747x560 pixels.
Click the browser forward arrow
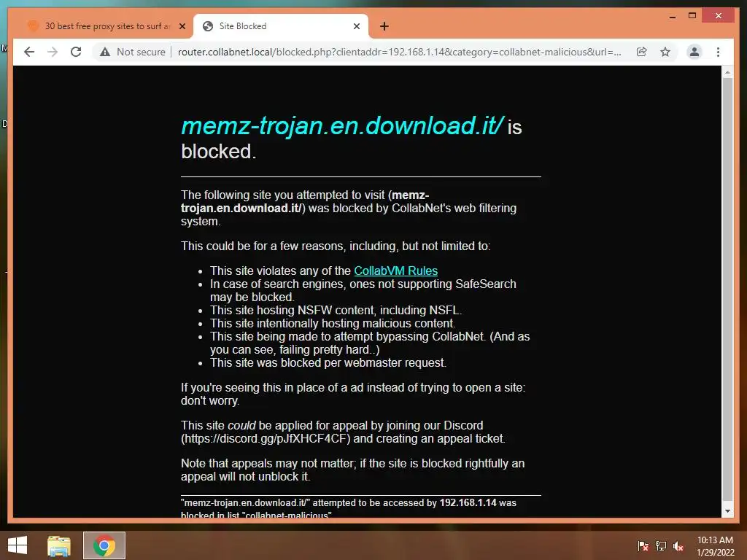tap(53, 52)
